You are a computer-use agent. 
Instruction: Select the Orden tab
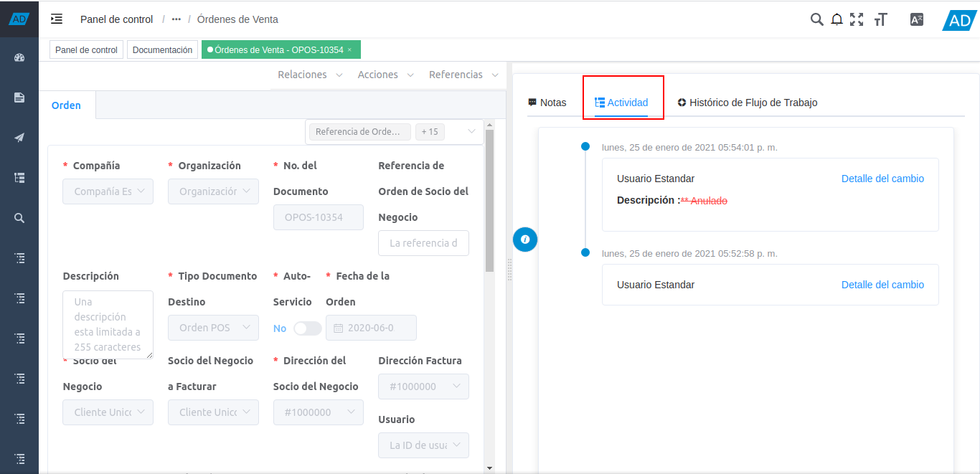66,105
